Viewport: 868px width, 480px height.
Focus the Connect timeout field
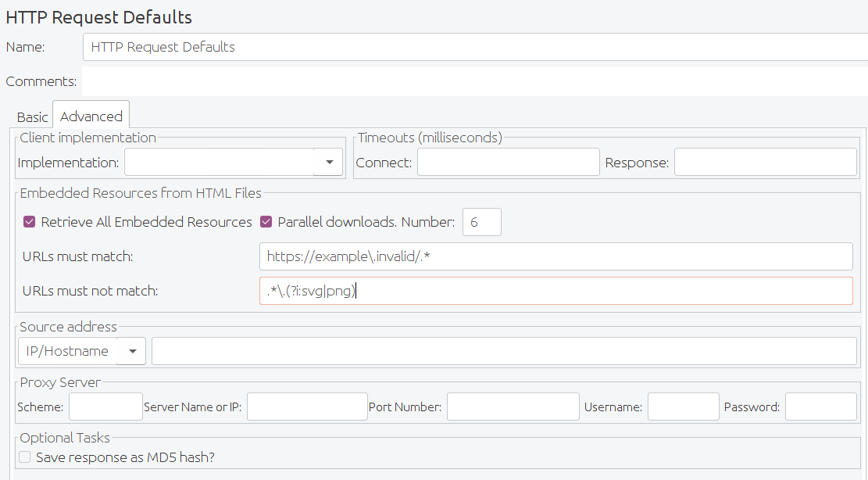point(508,161)
